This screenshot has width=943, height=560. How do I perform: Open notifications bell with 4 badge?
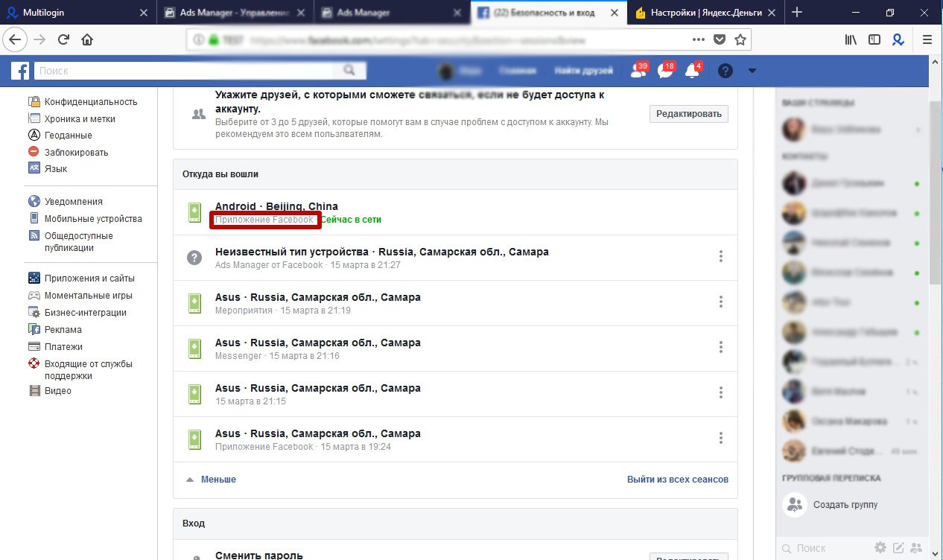point(693,71)
